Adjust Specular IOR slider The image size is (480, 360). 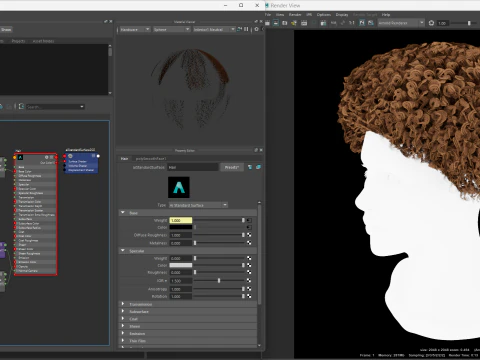pyautogui.click(x=219, y=281)
